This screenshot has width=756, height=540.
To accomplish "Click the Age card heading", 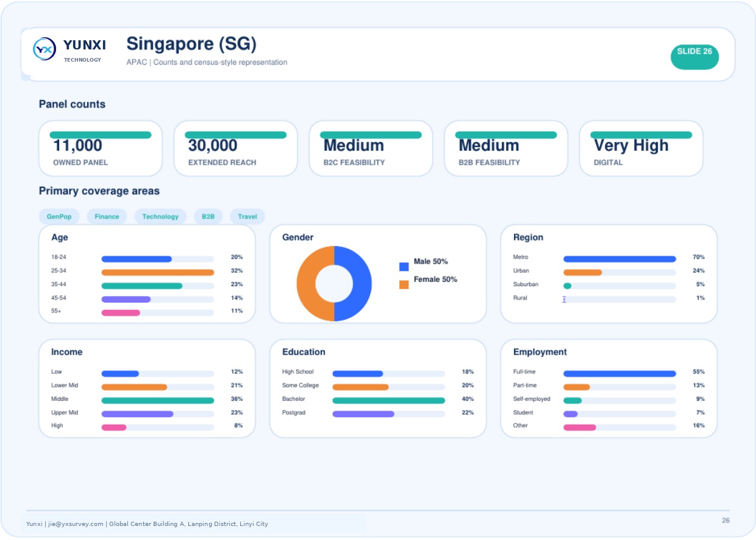I will pyautogui.click(x=60, y=237).
